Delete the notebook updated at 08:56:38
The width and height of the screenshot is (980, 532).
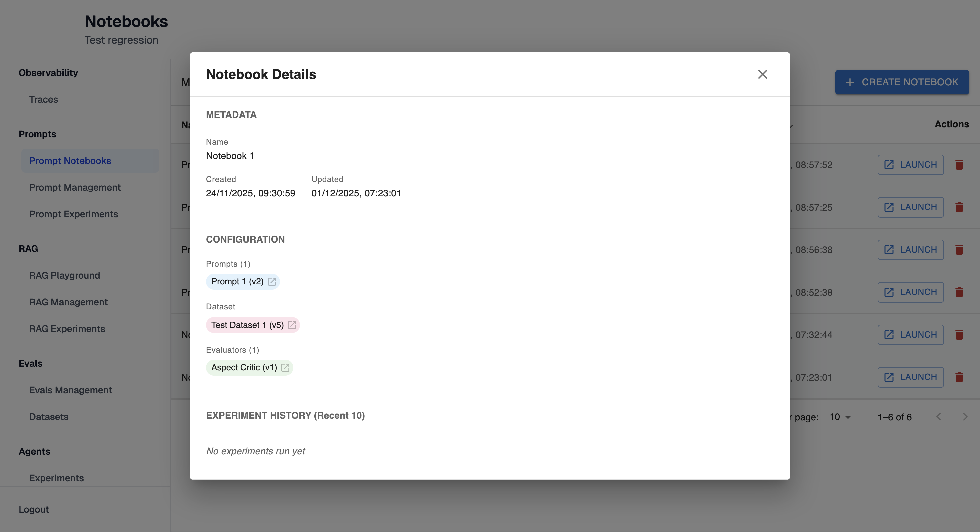[x=959, y=250]
